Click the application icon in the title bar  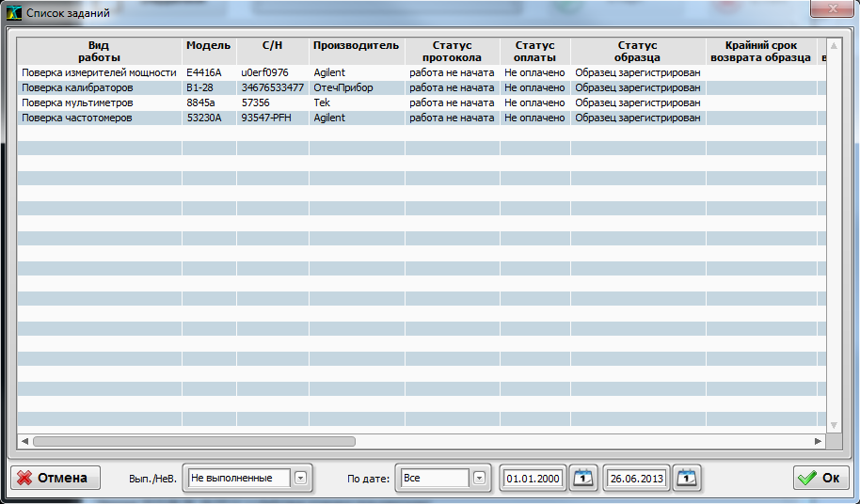pyautogui.click(x=13, y=12)
